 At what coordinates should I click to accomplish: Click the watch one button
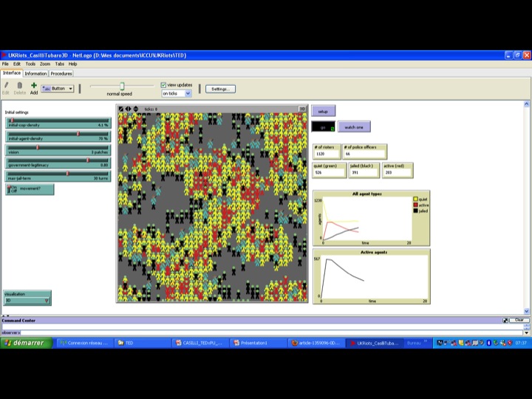coord(354,127)
